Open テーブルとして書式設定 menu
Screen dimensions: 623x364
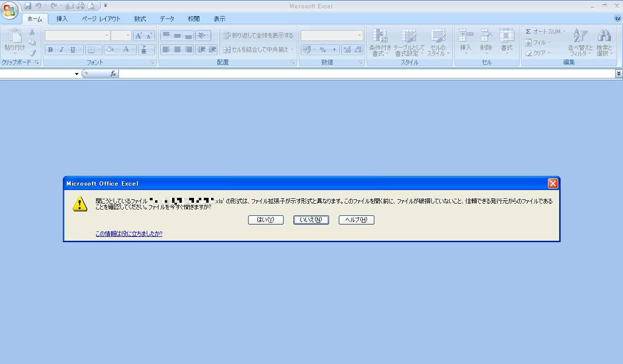409,42
